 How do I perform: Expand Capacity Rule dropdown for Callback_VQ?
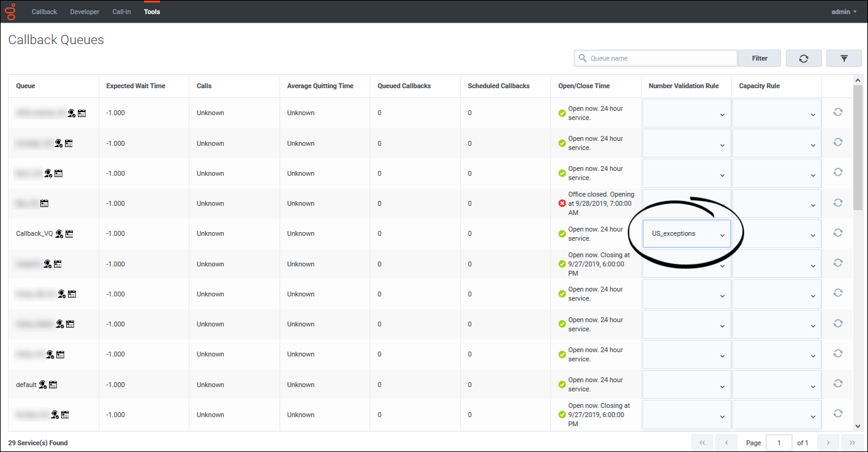[x=777, y=234]
